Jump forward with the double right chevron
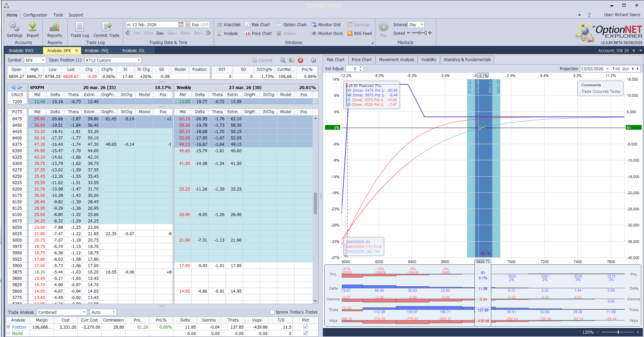Screen dimensions: 644x337 pyautogui.click(x=208, y=33)
